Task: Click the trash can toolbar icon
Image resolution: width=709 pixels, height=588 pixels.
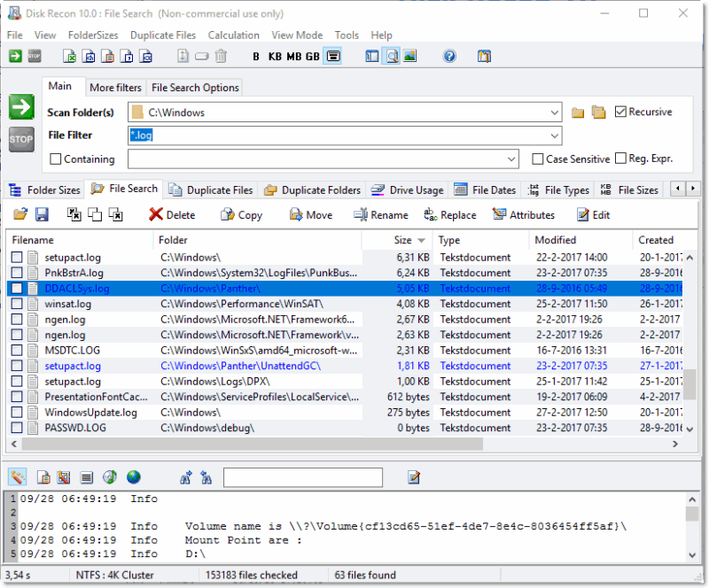Action: 221,56
